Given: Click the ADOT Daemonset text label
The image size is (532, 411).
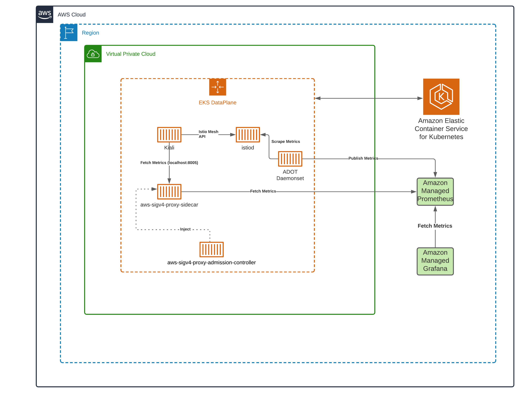Looking at the screenshot, I should (290, 175).
